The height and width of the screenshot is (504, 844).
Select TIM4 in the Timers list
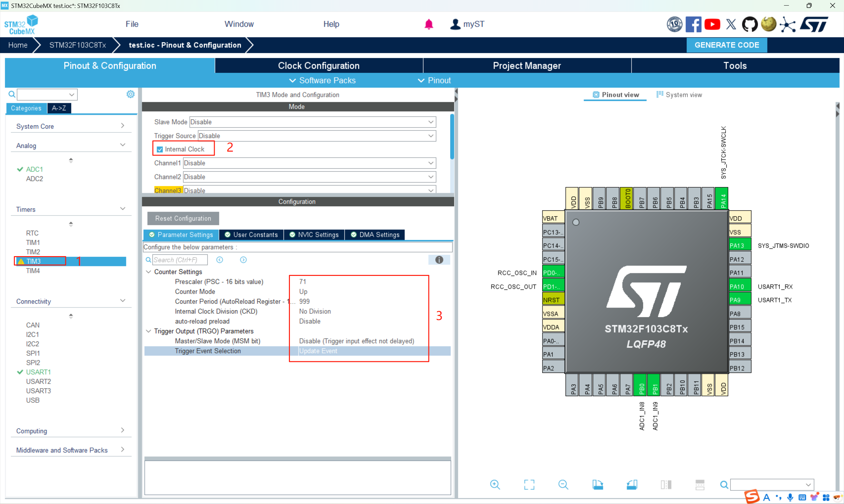click(33, 271)
